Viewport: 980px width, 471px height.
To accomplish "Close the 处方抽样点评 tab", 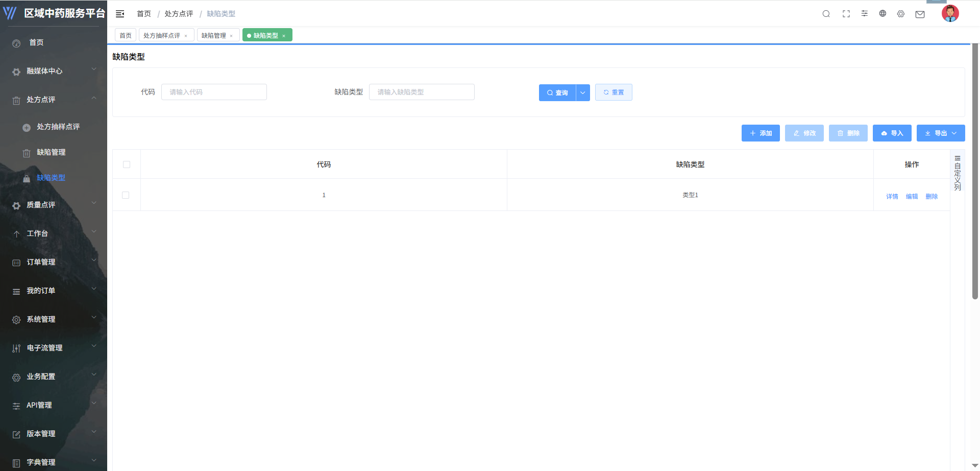I will click(186, 36).
